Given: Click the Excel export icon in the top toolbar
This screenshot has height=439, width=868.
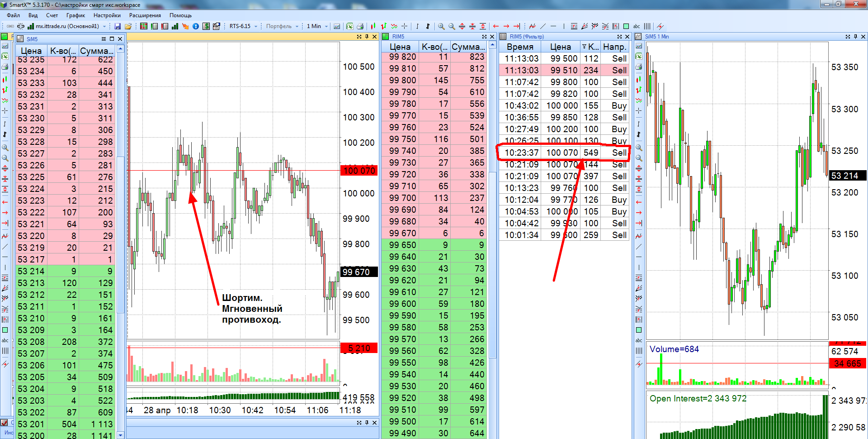Looking at the screenshot, I should click(350, 26).
